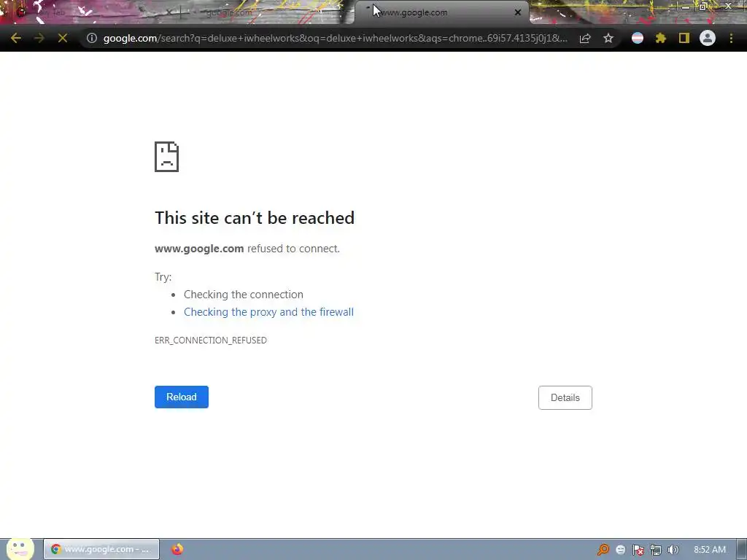Select Chrome www.google.com taskbar button
Viewport: 747px width, 560px height.
[x=101, y=549]
